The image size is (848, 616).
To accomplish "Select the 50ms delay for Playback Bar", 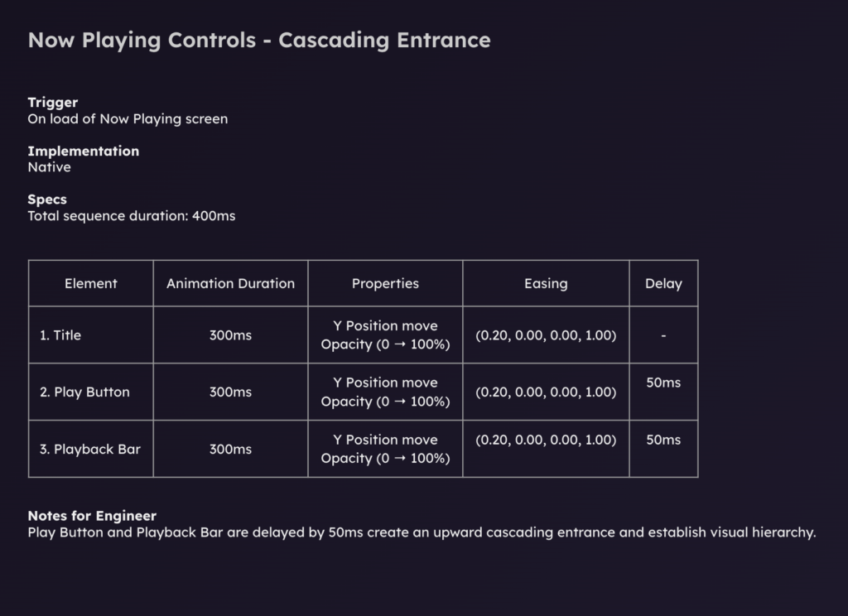I will pos(663,440).
